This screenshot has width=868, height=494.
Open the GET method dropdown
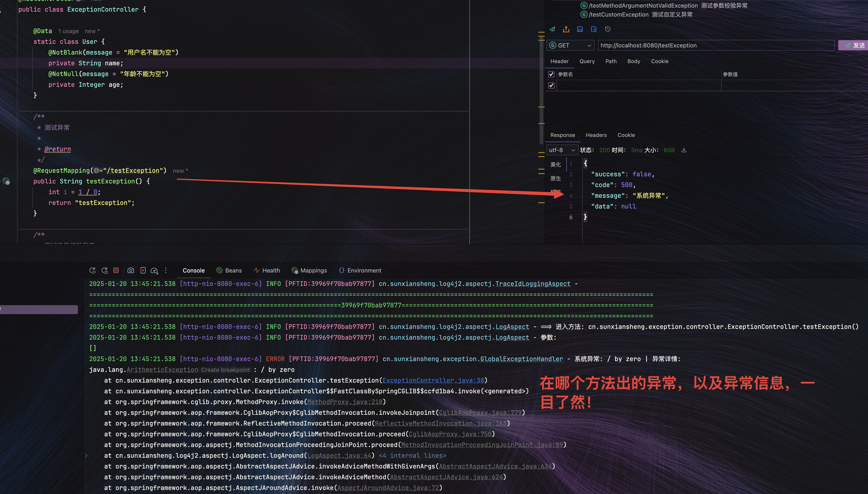click(571, 45)
